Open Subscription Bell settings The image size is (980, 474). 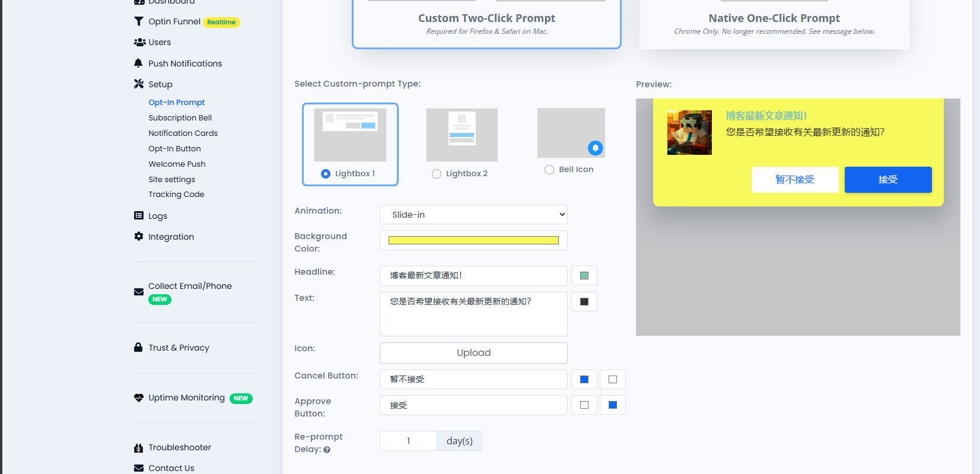pyautogui.click(x=180, y=117)
